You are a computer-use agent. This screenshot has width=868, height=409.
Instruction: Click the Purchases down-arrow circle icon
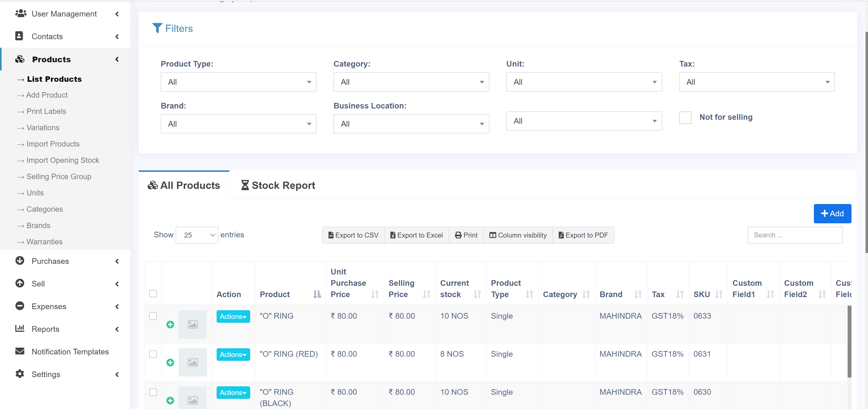coord(20,261)
